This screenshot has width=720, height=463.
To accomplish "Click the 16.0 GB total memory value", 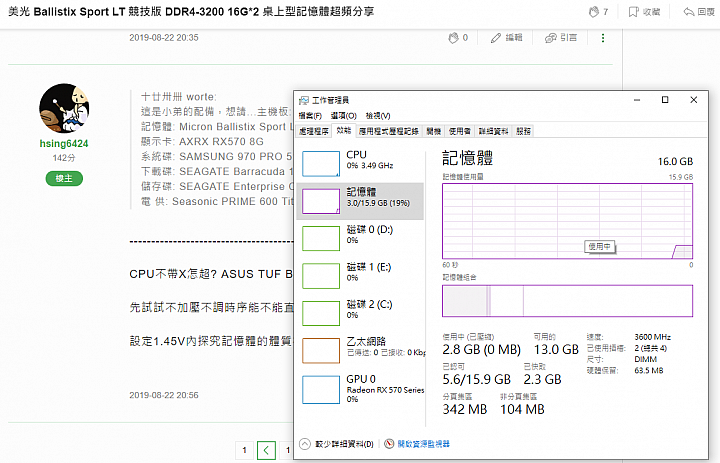I will [x=675, y=162].
